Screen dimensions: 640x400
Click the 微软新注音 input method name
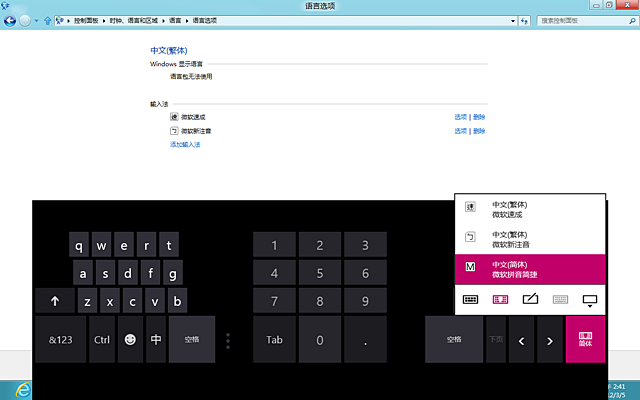coord(196,131)
